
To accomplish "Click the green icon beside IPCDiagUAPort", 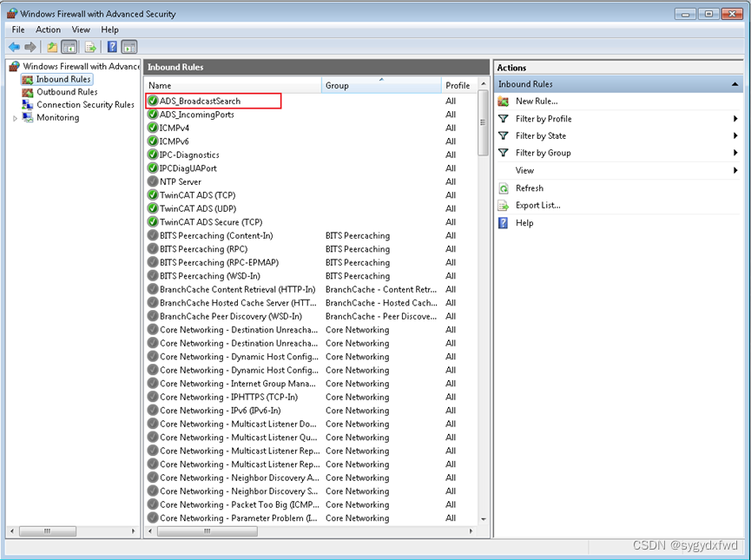I will click(153, 168).
